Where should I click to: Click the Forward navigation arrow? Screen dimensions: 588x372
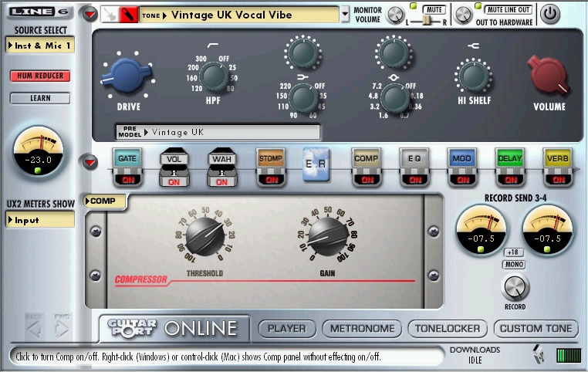[62, 326]
